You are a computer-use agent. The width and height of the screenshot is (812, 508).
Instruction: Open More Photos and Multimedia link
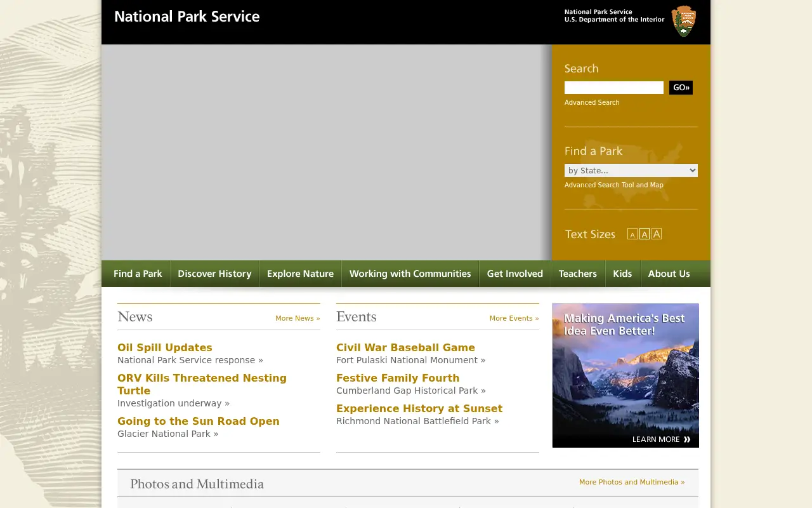tap(632, 482)
